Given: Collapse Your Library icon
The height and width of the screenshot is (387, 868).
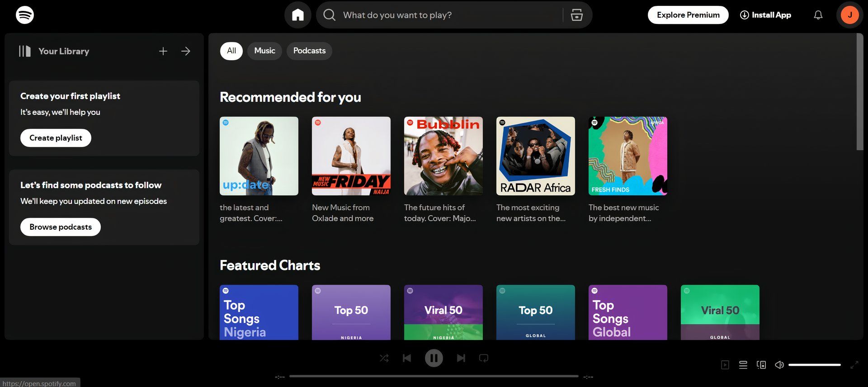Looking at the screenshot, I should 25,51.
